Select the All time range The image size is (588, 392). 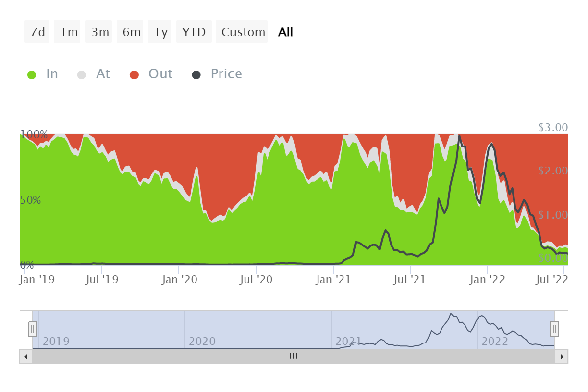point(285,32)
